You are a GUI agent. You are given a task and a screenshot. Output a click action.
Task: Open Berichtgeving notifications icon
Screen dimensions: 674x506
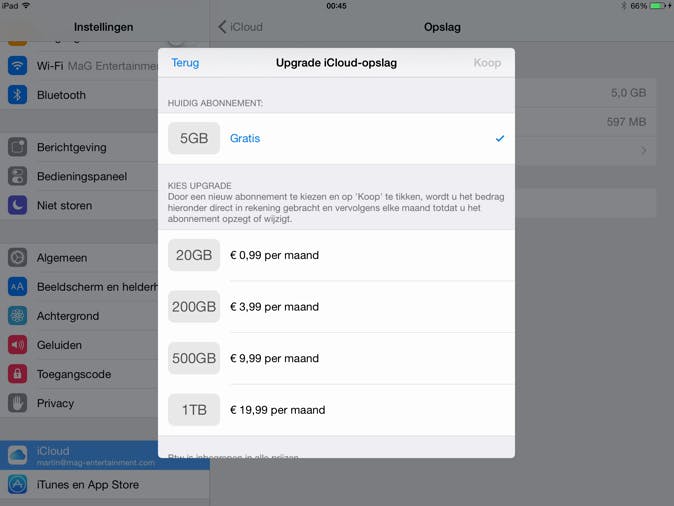tap(17, 147)
